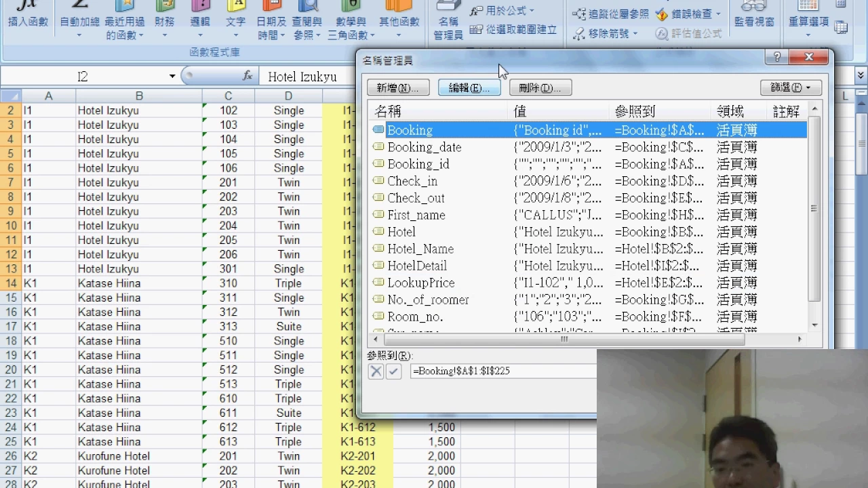Sort by Scope (領域) column header

[738, 111]
